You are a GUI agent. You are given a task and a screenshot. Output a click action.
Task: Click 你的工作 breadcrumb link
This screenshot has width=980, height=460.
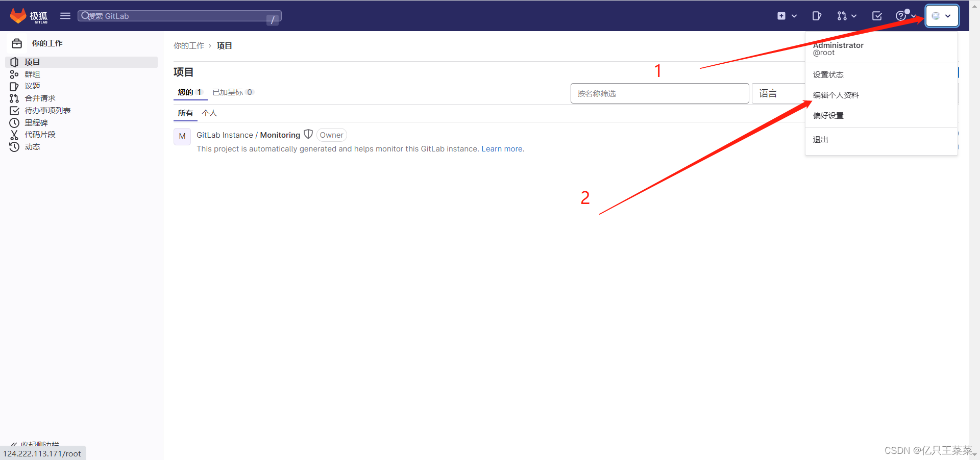pyautogui.click(x=189, y=46)
